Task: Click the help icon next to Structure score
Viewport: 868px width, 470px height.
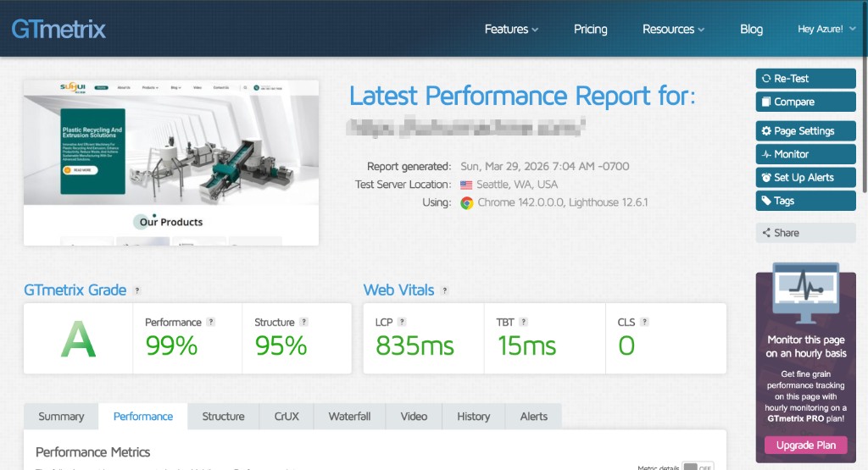Action: tap(303, 322)
